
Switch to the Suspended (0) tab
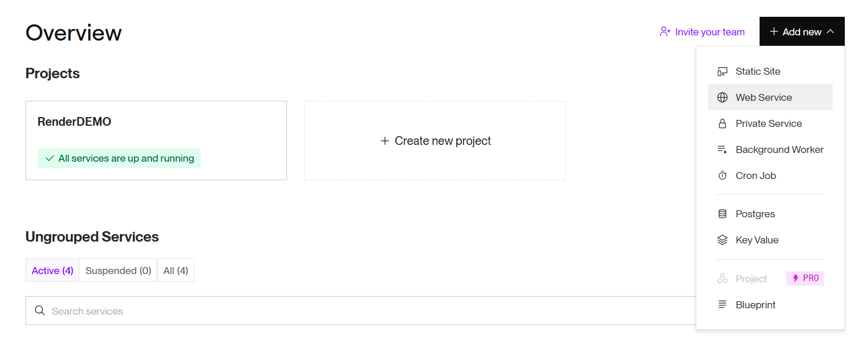(118, 271)
